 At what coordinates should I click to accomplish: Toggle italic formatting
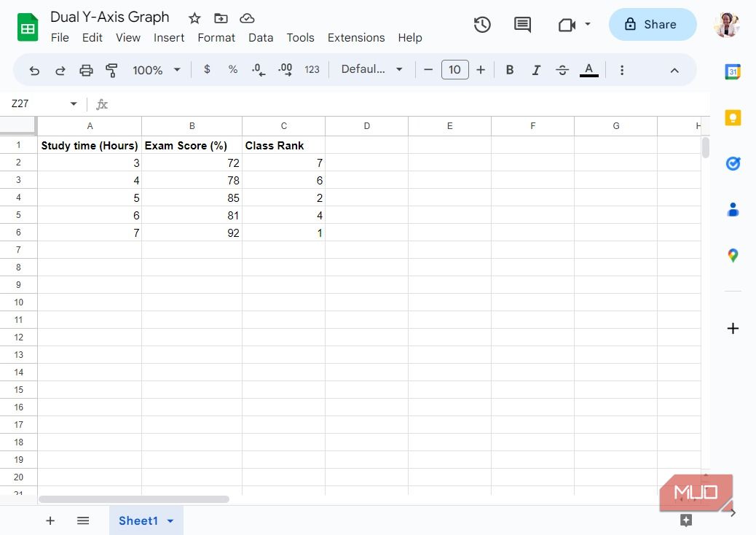(x=536, y=70)
